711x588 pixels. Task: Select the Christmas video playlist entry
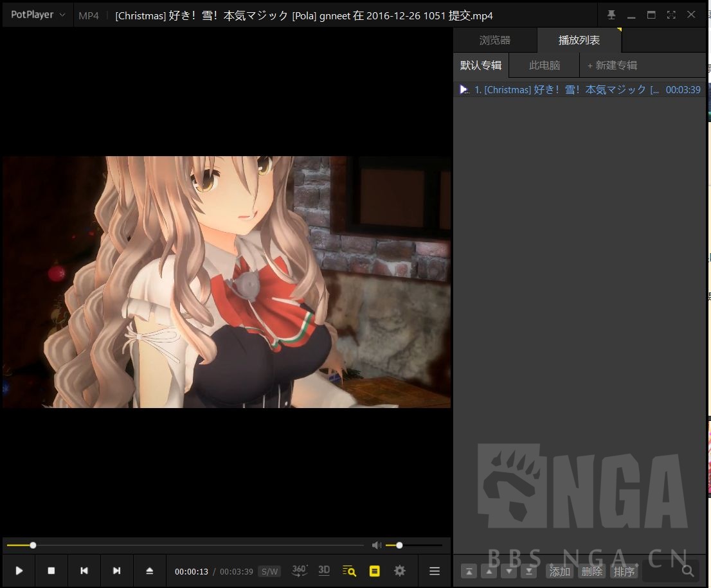coord(566,90)
